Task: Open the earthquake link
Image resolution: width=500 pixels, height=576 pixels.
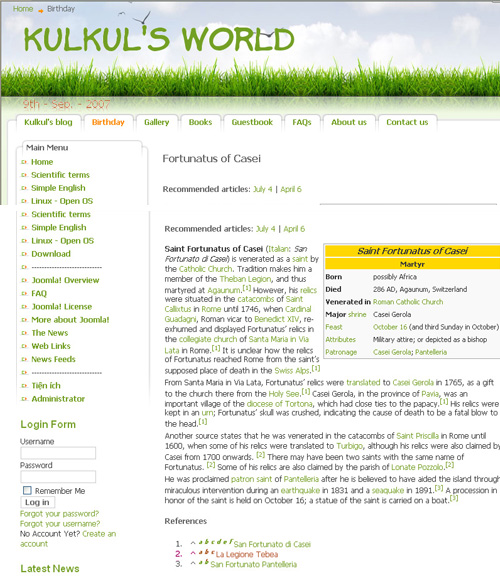Action: tap(300, 490)
